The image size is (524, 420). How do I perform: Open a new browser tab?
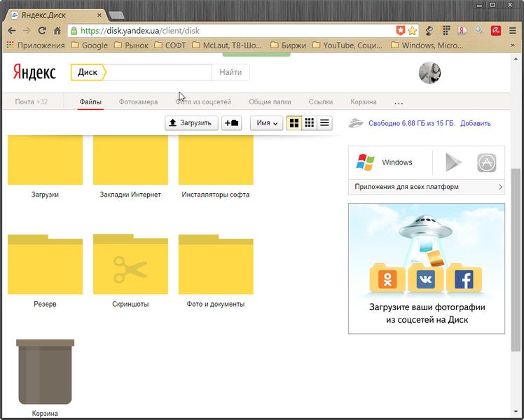[116, 15]
